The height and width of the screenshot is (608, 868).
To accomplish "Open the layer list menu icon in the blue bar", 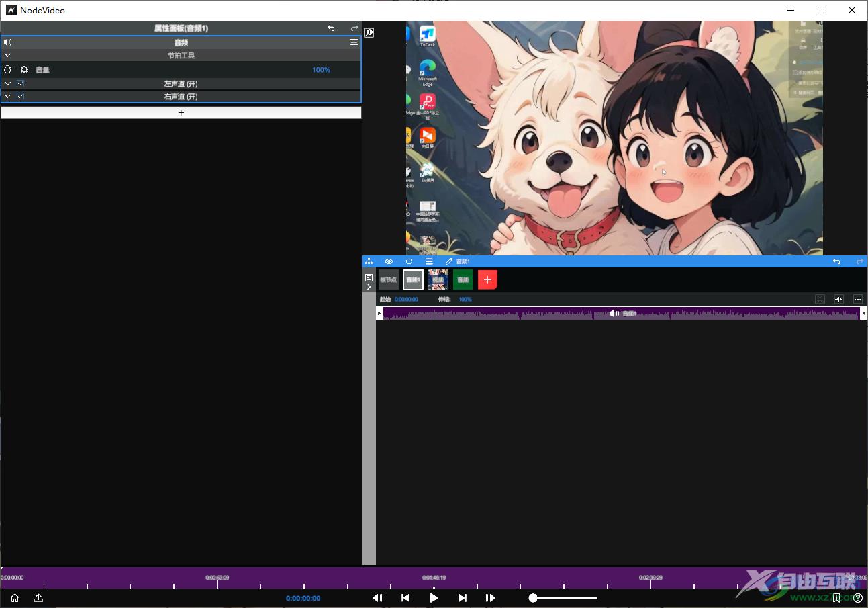I will click(429, 261).
